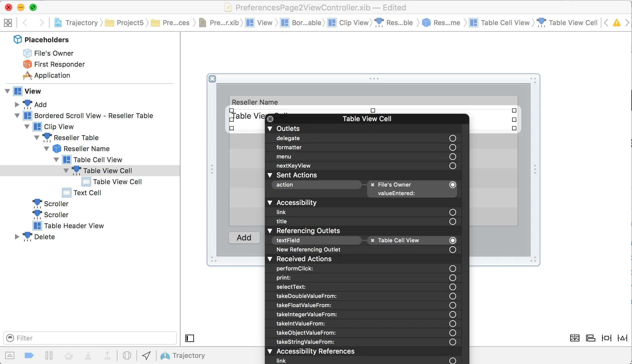Expand the Delete item in outline
The image size is (632, 364).
click(x=17, y=237)
